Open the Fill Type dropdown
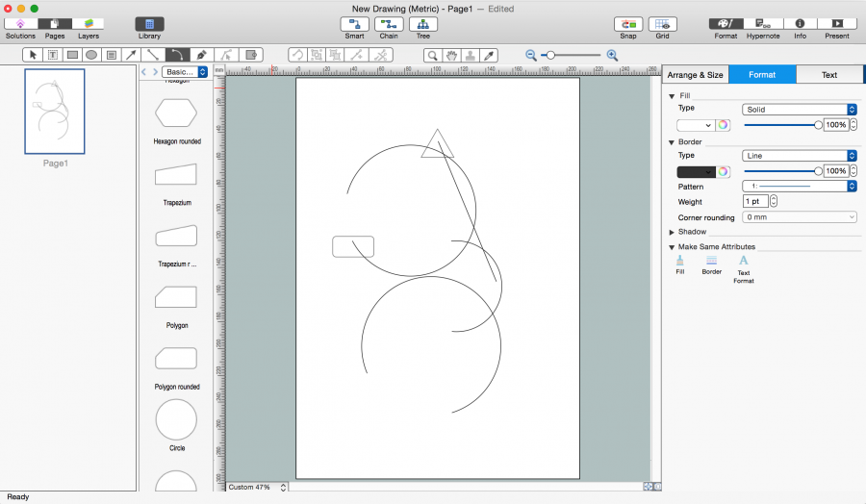Image resolution: width=866 pixels, height=504 pixels. coord(799,110)
